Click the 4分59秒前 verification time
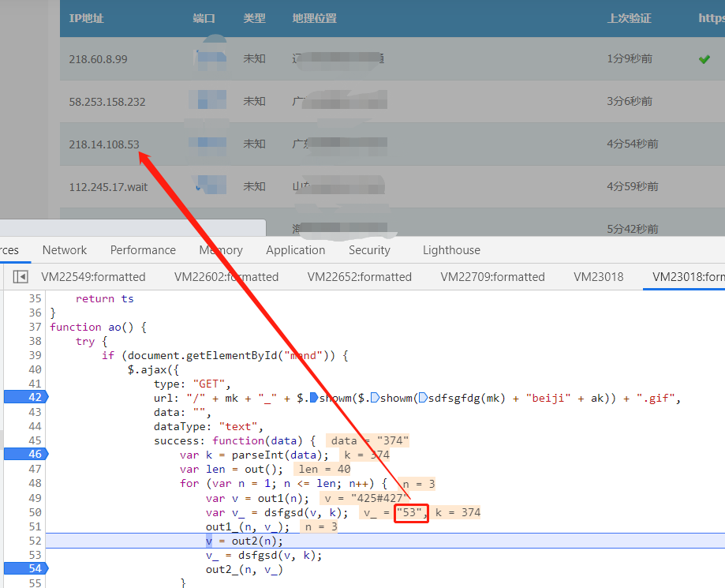 pos(633,186)
